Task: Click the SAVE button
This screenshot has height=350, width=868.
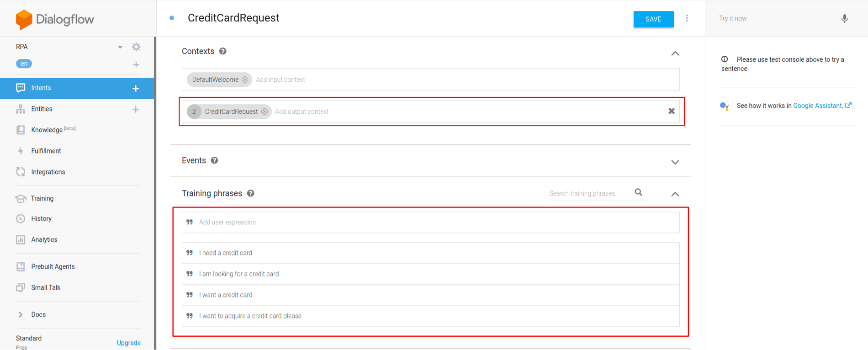Action: coord(653,19)
